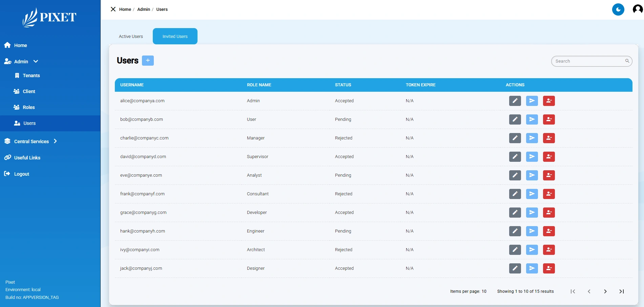
Task: Remove user charlie@companyc.com with red icon
Action: tap(548, 138)
